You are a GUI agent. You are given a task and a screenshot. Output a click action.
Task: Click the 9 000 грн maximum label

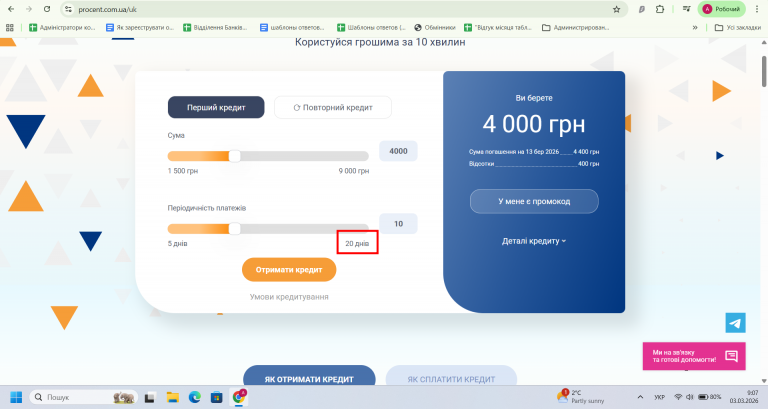[x=354, y=171]
